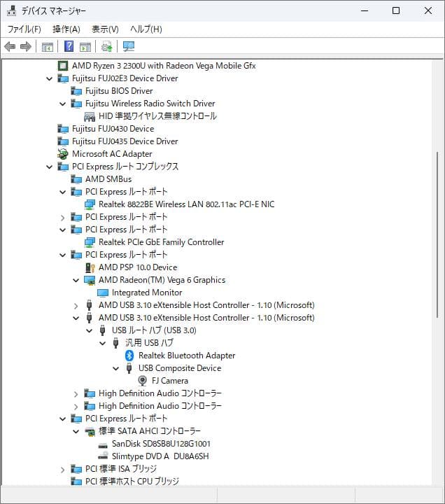Viewport: 445px width, 504px height.
Task: Click the AMD PSP 10.0 Device security icon
Action: tap(90, 267)
